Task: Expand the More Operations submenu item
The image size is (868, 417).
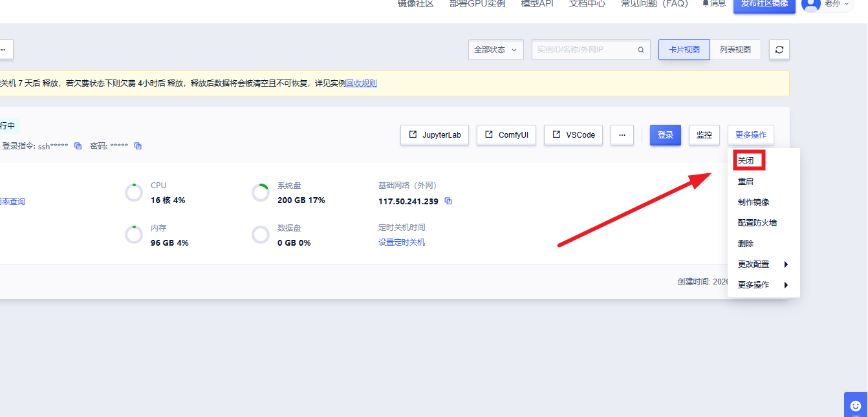Action: (x=763, y=285)
